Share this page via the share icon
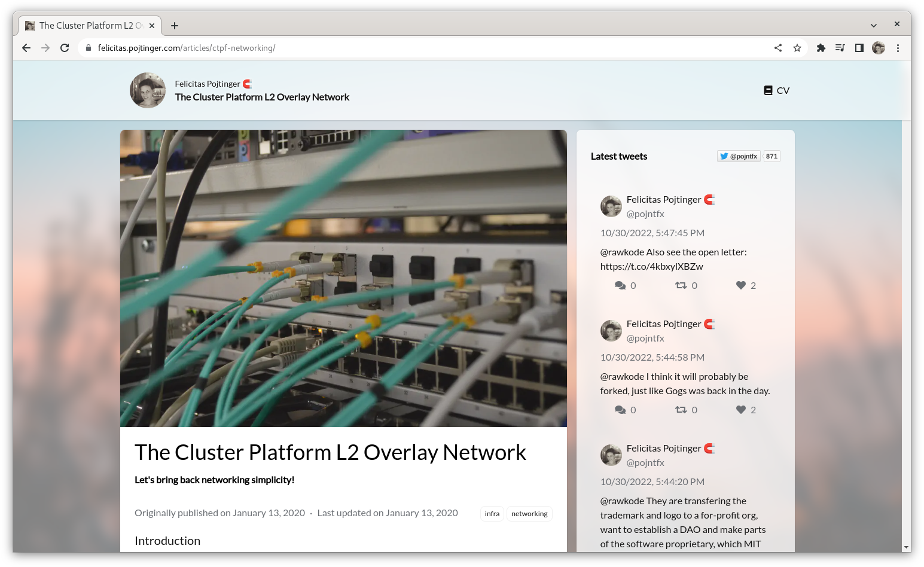Image resolution: width=924 pixels, height=567 pixels. tap(778, 48)
